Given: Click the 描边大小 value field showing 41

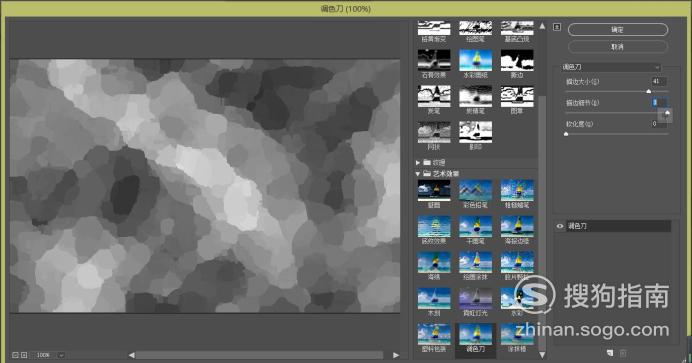Looking at the screenshot, I should (x=658, y=82).
